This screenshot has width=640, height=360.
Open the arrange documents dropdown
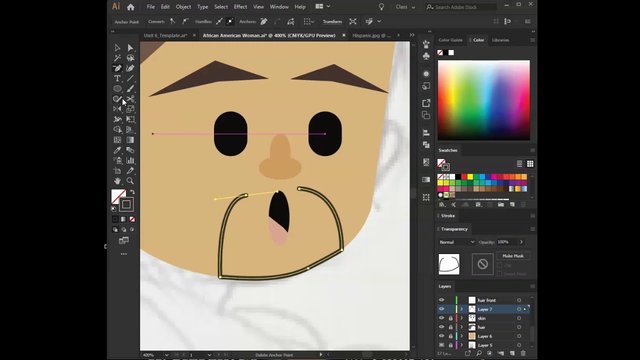pyautogui.click(x=322, y=7)
